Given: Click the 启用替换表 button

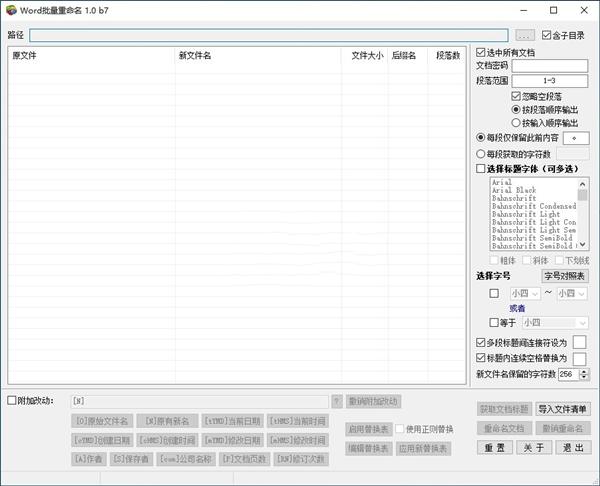Looking at the screenshot, I should tap(368, 429).
